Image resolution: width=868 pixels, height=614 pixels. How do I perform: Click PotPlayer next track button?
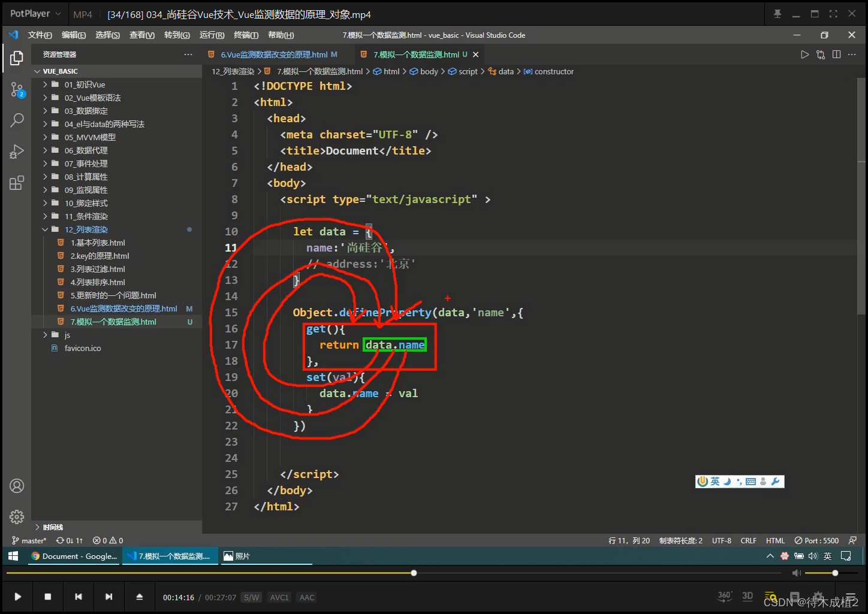coord(108,597)
